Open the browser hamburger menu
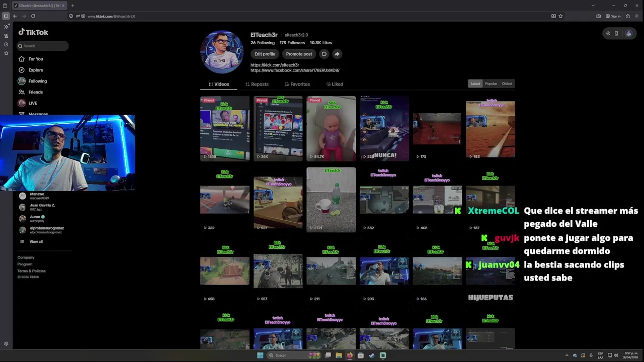 pyautogui.click(x=636, y=16)
